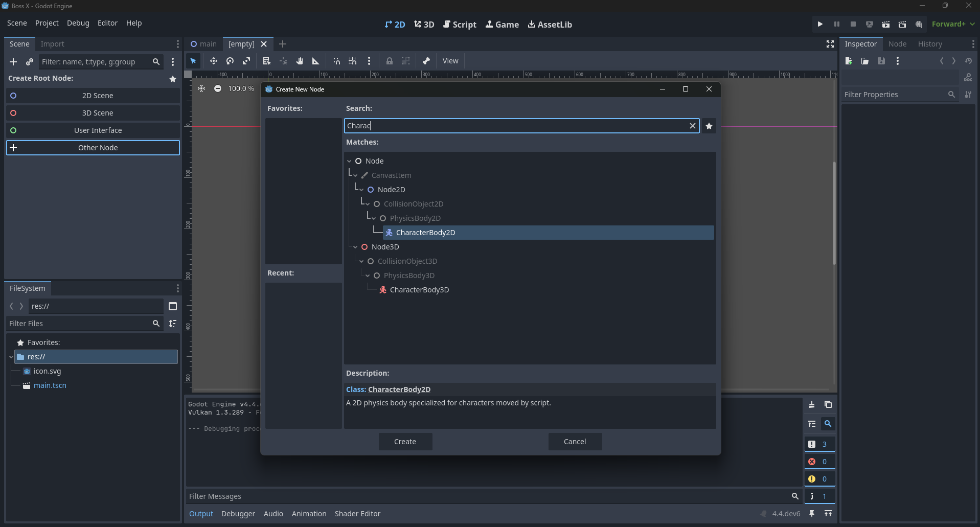Instantiate child scene link icon
This screenshot has width=980, height=527.
[x=30, y=62]
